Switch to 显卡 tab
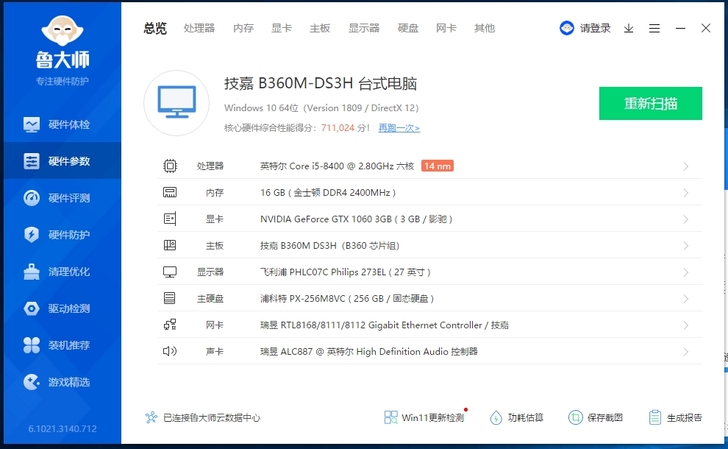This screenshot has width=728, height=449. pos(281,28)
